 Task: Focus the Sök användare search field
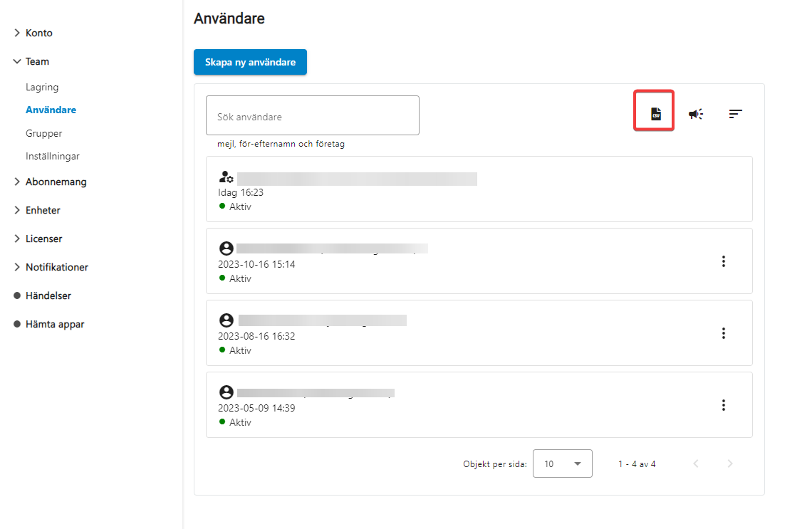(x=312, y=116)
